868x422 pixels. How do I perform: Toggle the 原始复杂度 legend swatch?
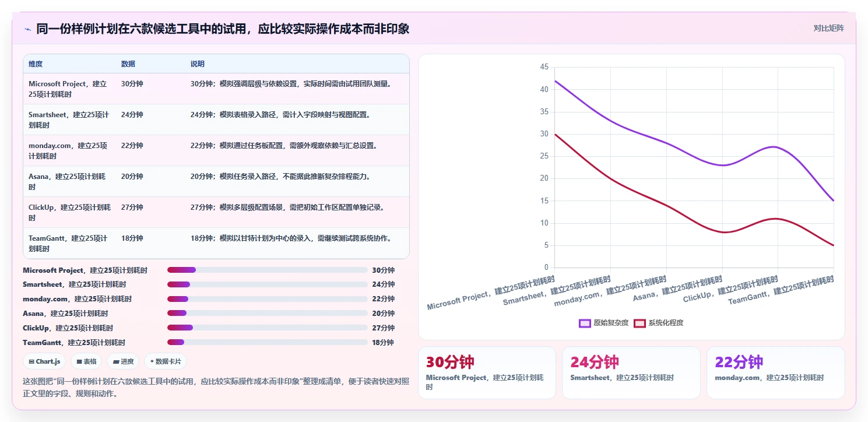pos(585,323)
